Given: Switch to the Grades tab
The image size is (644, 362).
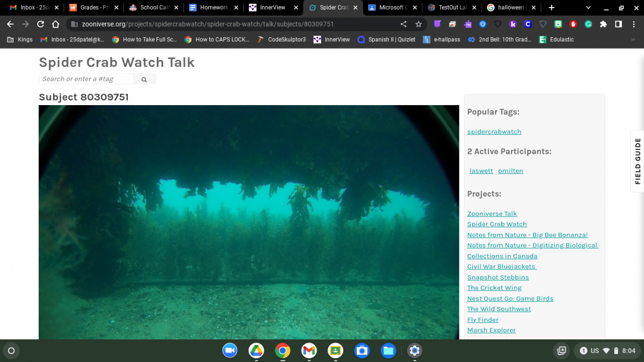Looking at the screenshot, I should [x=94, y=8].
